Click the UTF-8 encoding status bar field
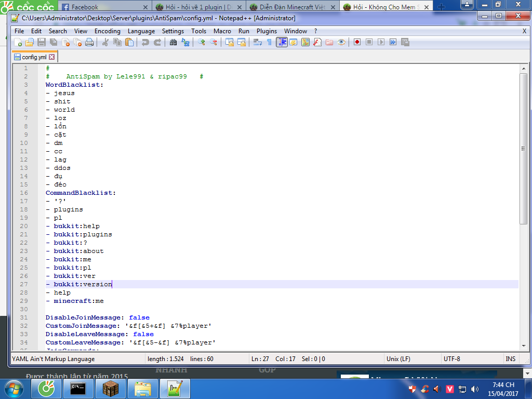Viewport: 532px width, 399px height. click(x=451, y=358)
